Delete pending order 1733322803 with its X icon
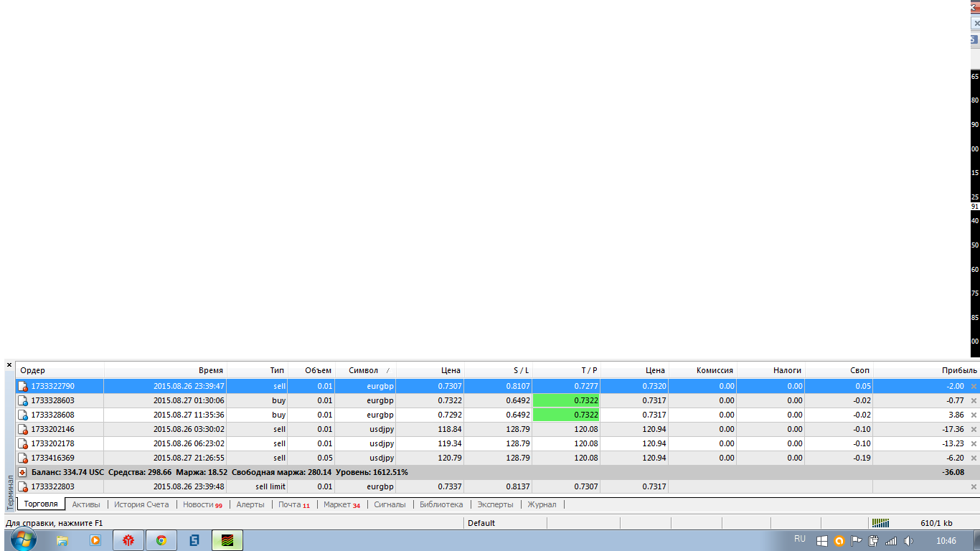This screenshot has height=551, width=980. click(974, 486)
